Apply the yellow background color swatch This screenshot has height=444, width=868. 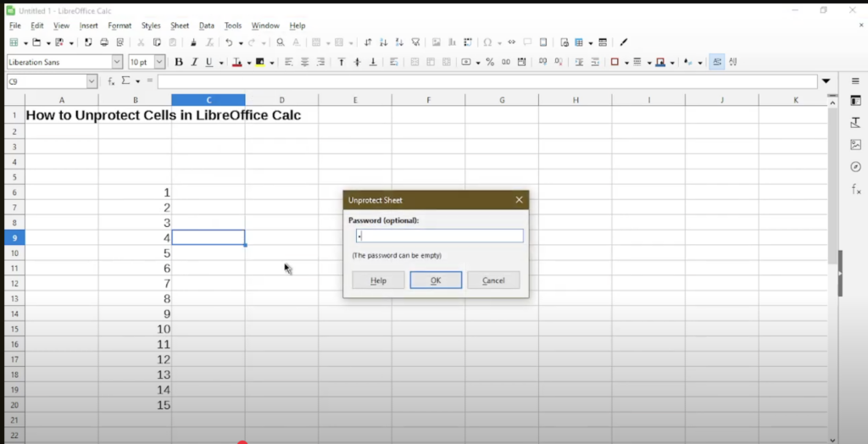click(x=259, y=62)
